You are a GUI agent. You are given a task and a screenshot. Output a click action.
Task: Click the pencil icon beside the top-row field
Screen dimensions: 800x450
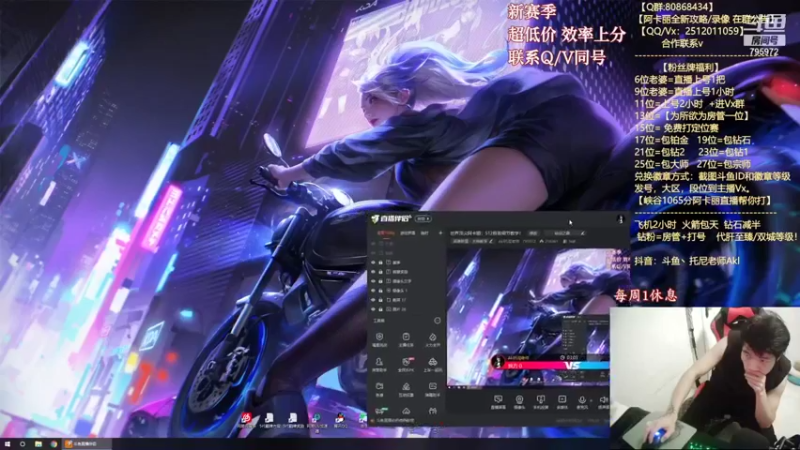tap(582, 233)
